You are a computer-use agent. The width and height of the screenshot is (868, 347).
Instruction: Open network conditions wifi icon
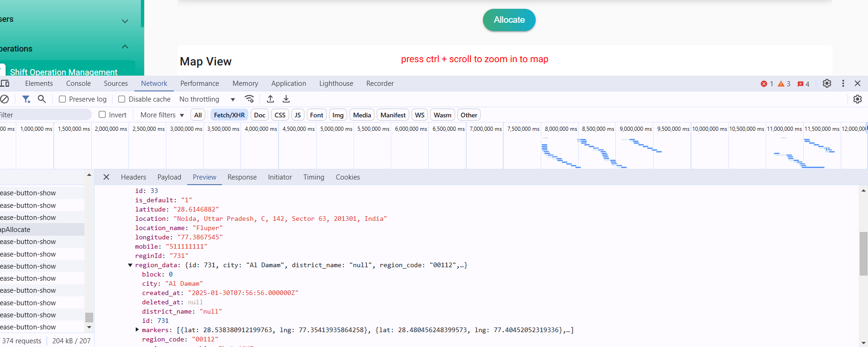249,99
